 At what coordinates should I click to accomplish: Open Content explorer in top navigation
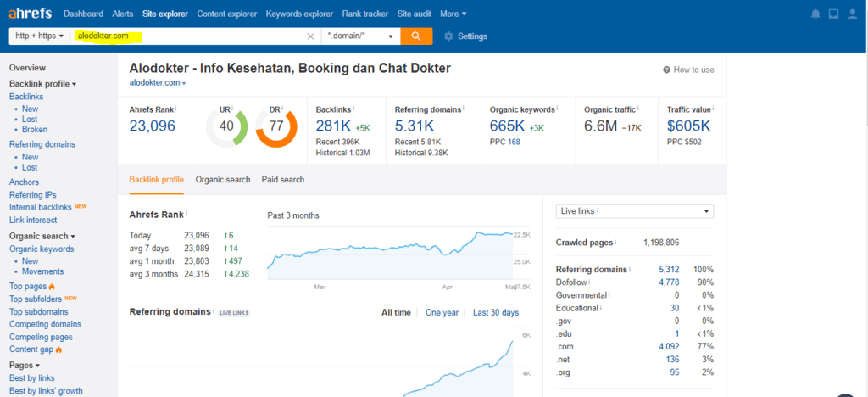pos(227,14)
